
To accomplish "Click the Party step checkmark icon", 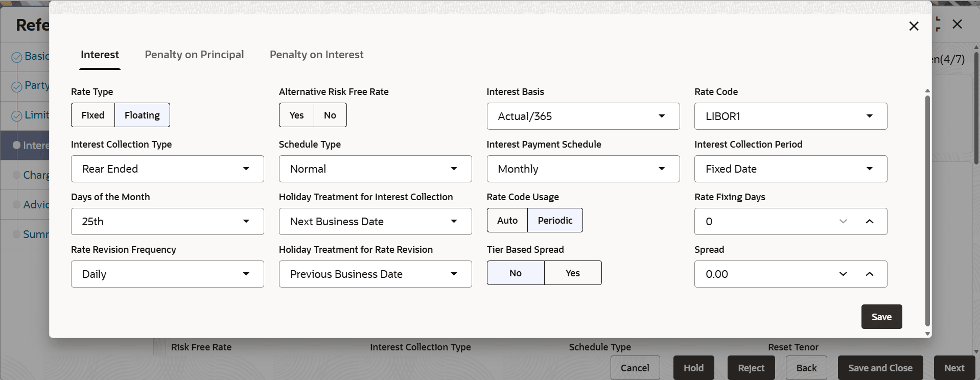I will click(16, 86).
